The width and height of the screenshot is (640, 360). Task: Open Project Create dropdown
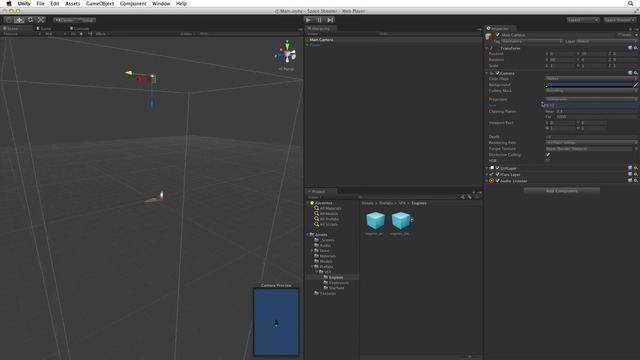click(315, 197)
